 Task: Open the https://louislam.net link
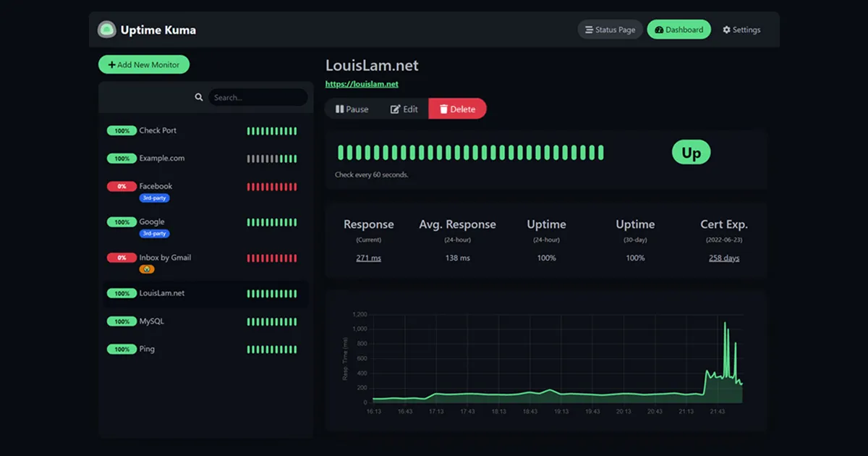pos(362,83)
